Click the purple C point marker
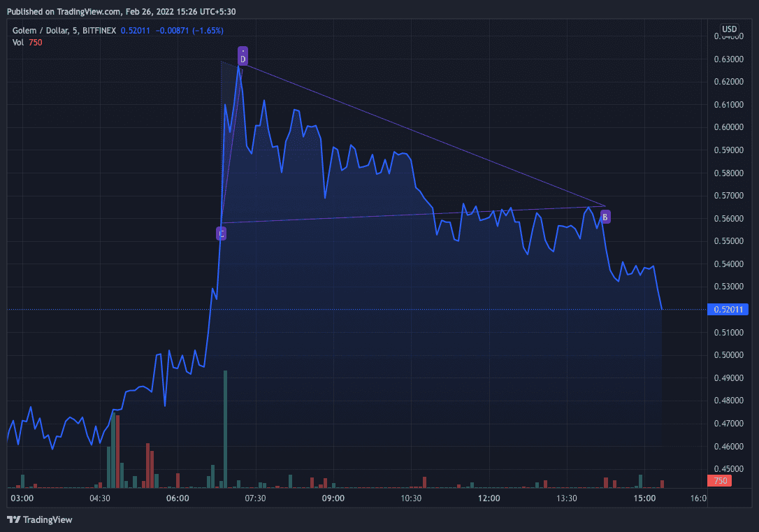The height and width of the screenshot is (532, 759). pos(221,233)
